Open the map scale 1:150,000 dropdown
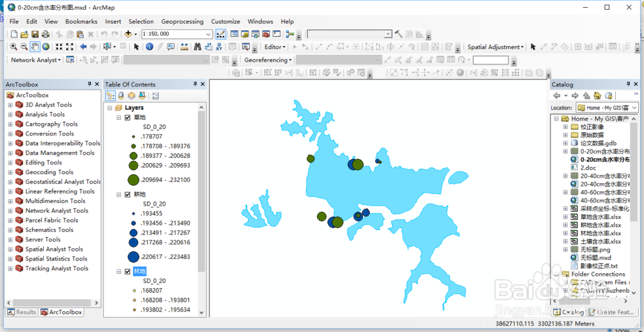 click(208, 34)
